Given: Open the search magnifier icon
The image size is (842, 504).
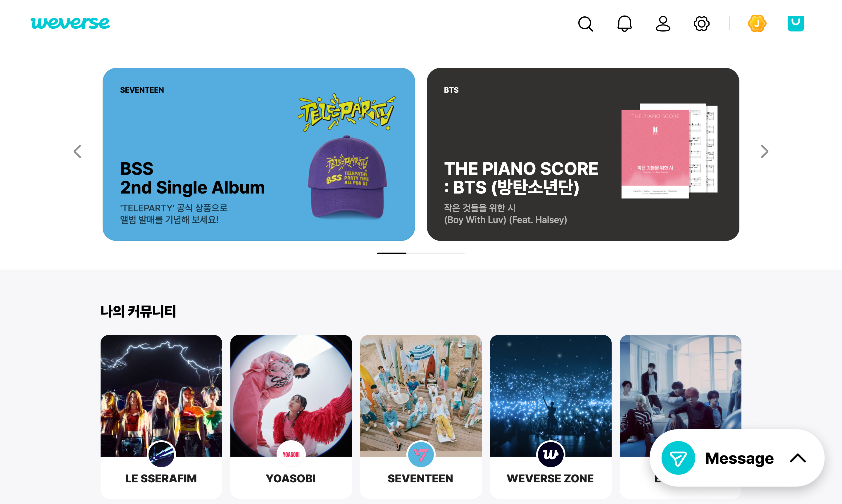Looking at the screenshot, I should (x=586, y=24).
